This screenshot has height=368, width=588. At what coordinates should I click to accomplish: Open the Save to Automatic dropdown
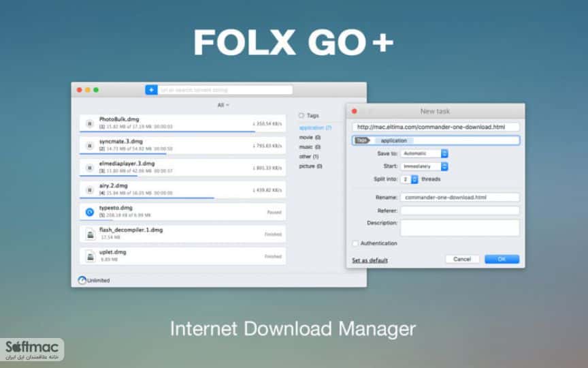click(424, 153)
